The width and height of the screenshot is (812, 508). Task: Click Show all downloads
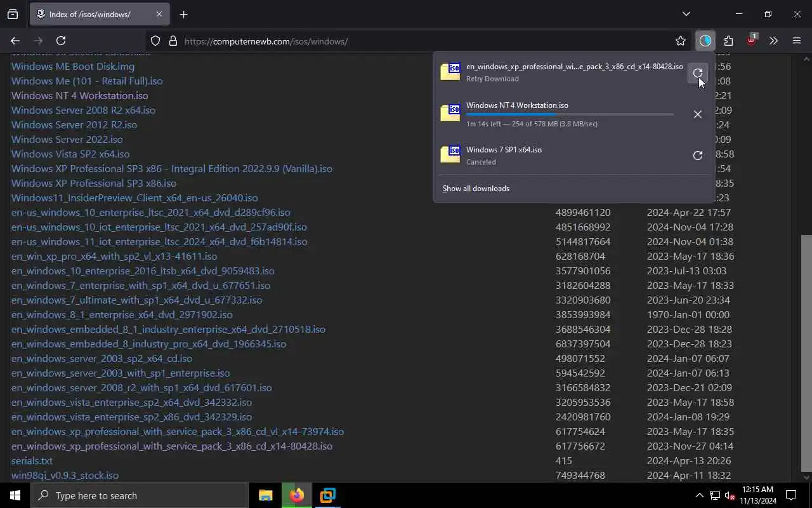pos(476,189)
